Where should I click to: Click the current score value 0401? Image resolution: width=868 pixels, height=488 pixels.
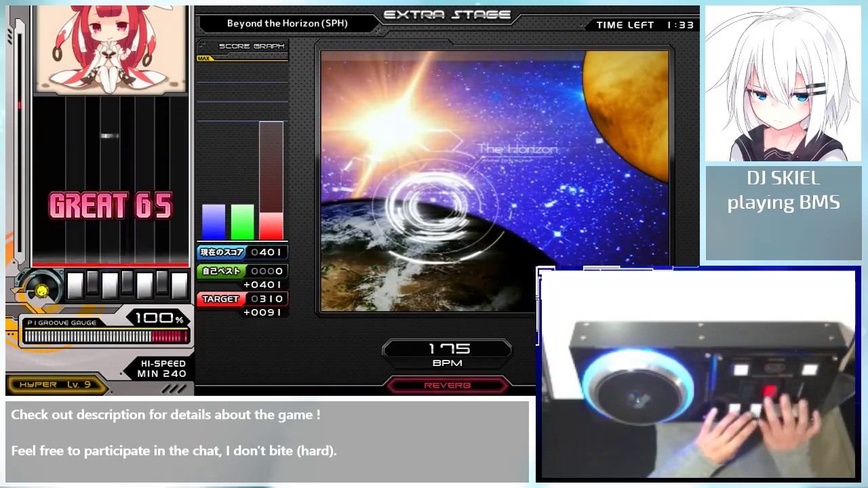point(267,252)
